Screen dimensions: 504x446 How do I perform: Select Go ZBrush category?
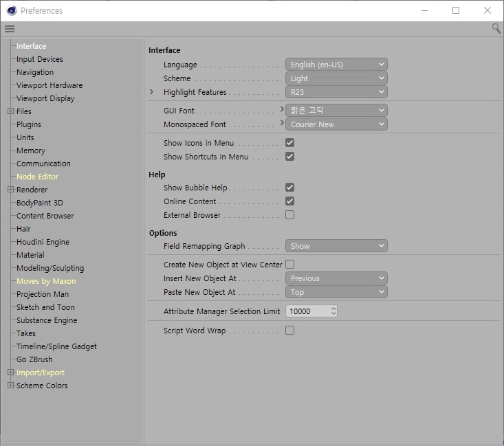(x=34, y=359)
